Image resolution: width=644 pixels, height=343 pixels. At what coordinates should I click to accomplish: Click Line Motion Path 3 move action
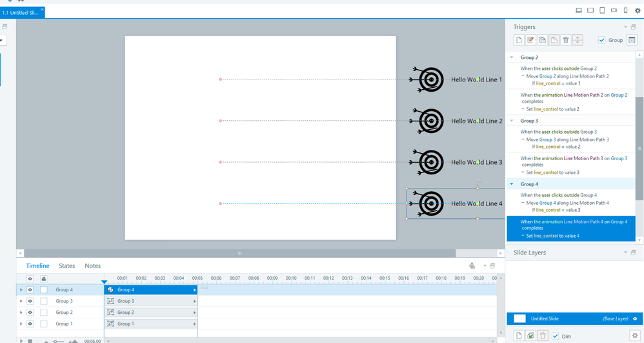[568, 140]
